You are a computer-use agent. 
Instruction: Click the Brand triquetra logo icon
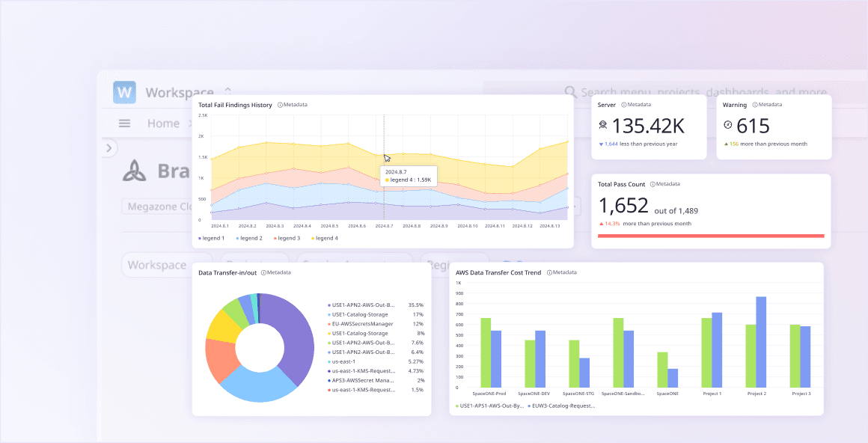135,171
